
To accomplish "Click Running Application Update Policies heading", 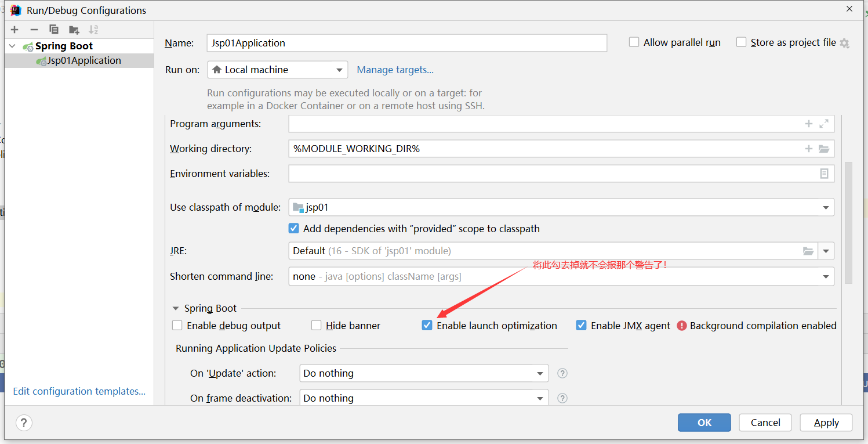I will (x=256, y=348).
